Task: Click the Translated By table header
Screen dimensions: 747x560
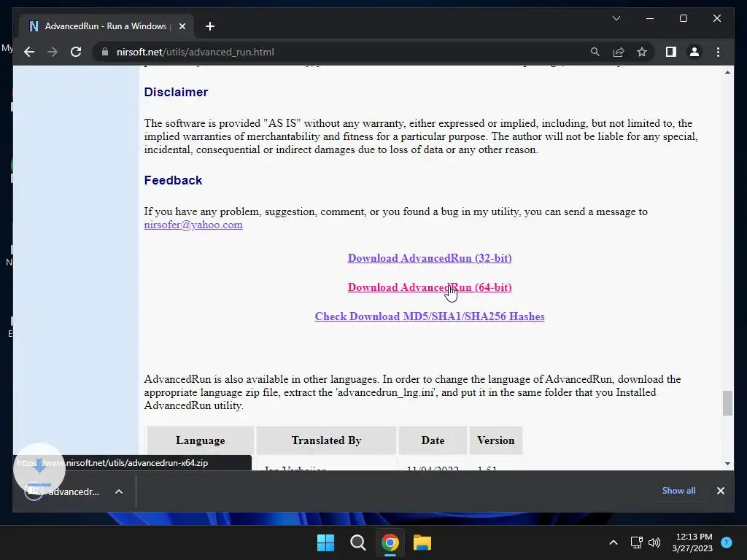Action: click(326, 440)
